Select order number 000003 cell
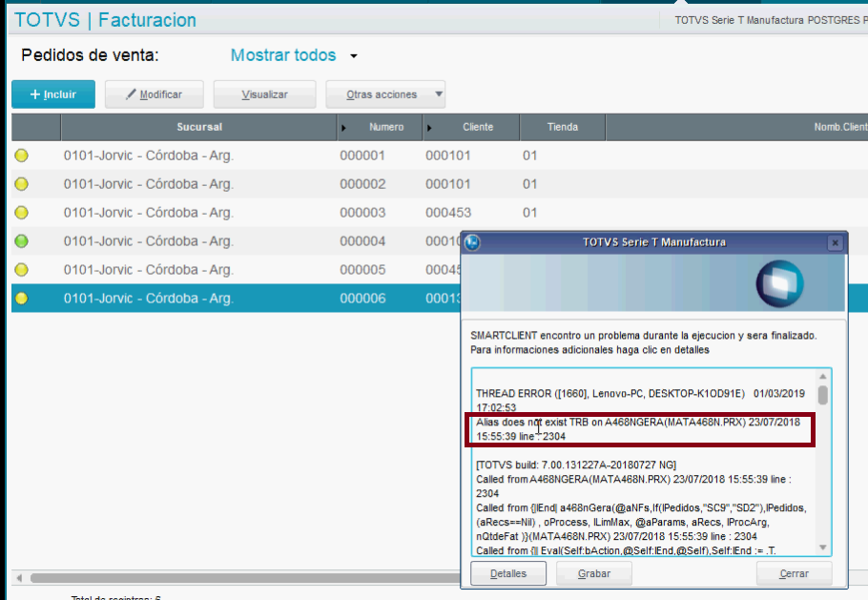This screenshot has width=868, height=600. 362,213
